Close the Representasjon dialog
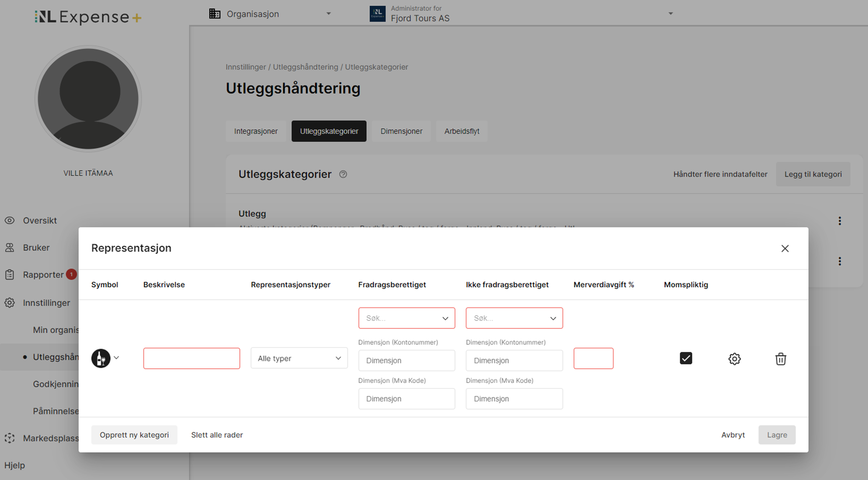 (x=785, y=249)
